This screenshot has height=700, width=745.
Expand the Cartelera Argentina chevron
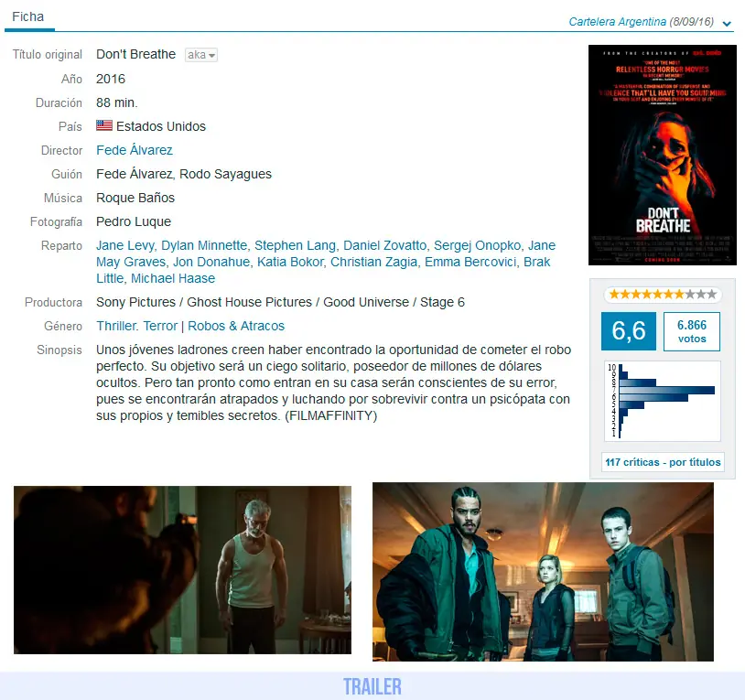coord(727,23)
